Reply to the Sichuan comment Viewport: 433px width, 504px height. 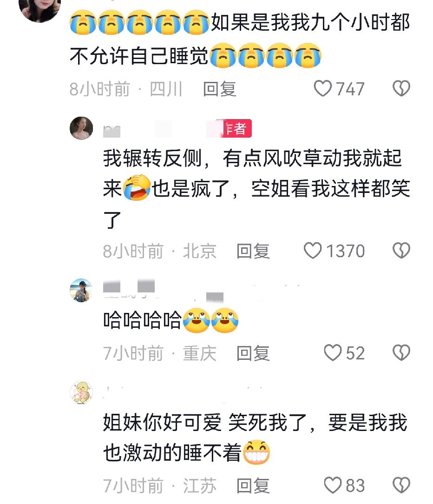(x=220, y=89)
